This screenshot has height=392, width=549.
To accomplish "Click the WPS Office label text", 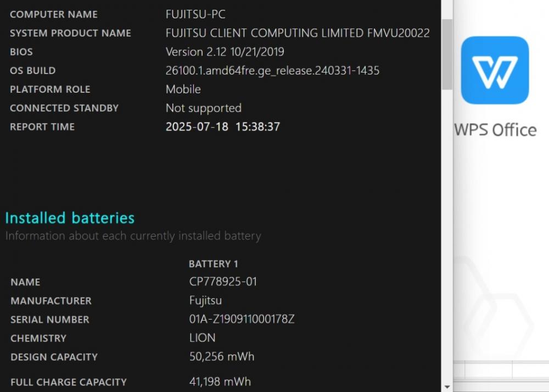I will point(495,130).
